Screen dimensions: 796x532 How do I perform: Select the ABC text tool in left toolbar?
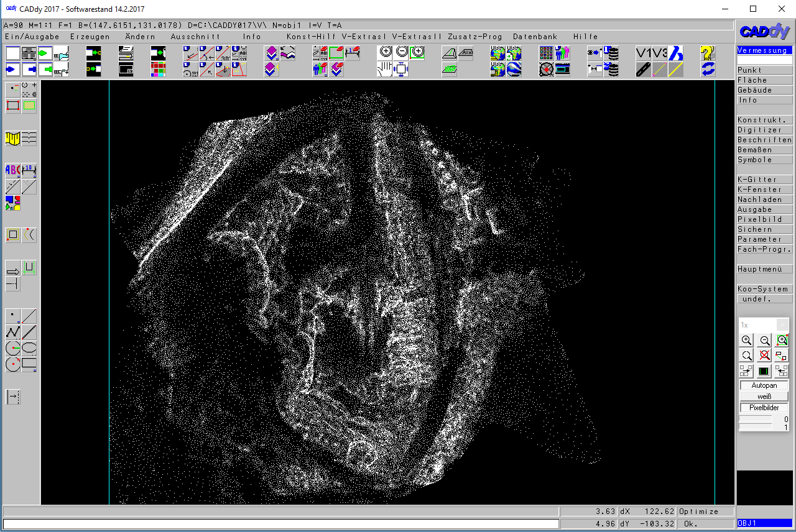(12, 170)
